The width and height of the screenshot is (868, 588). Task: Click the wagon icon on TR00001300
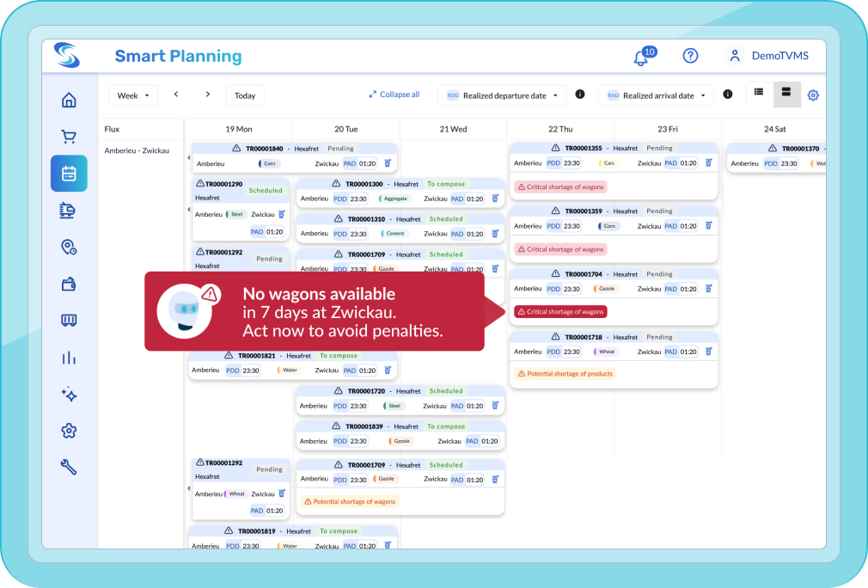click(495, 199)
